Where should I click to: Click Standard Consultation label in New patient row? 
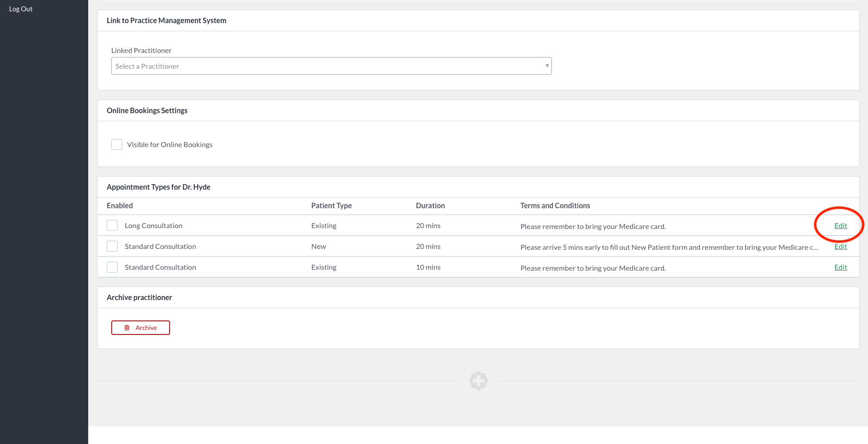[161, 246]
